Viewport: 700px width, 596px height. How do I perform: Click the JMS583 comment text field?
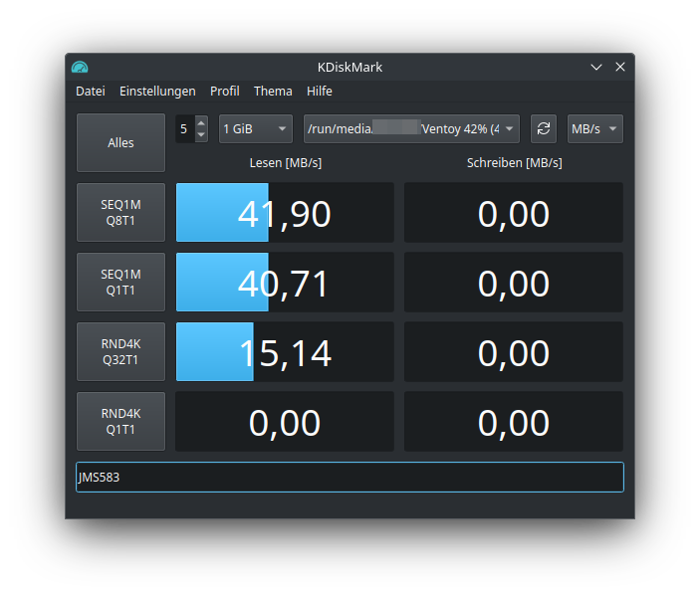click(350, 478)
